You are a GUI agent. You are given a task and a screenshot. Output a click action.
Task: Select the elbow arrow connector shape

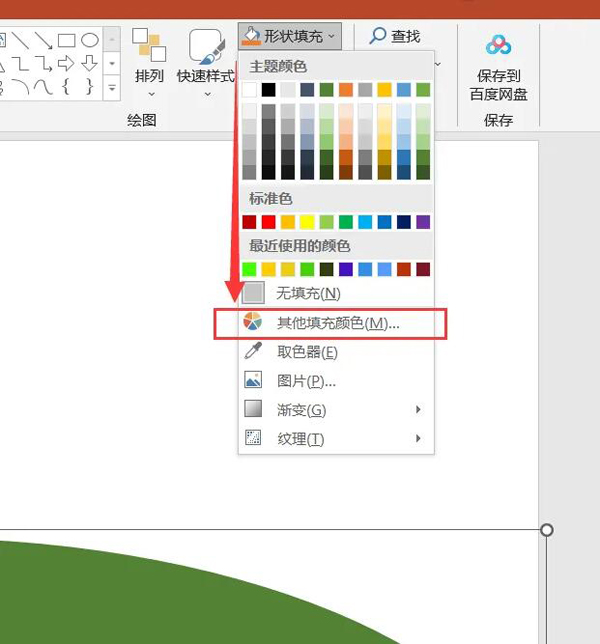pyautogui.click(x=44, y=64)
